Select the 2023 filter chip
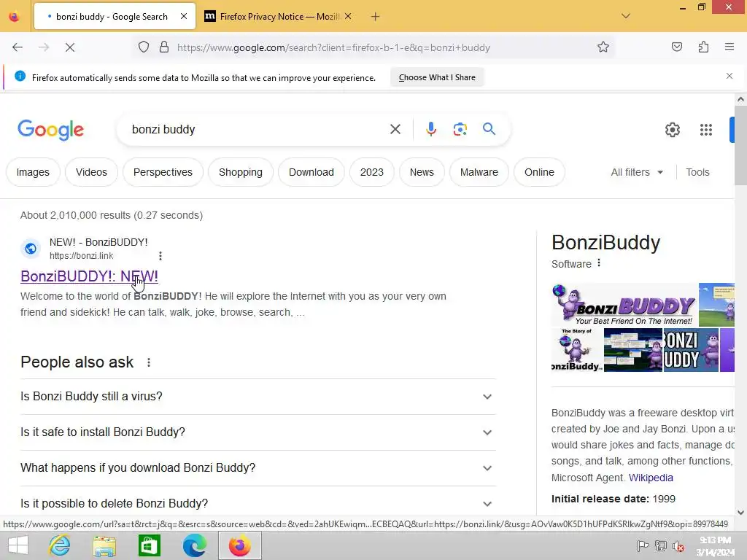Image resolution: width=747 pixels, height=560 pixels. pyautogui.click(x=371, y=172)
